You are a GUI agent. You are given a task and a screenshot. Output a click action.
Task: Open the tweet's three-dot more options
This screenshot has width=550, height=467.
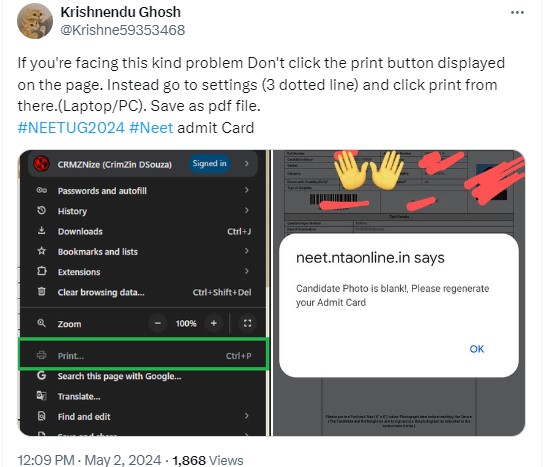tap(517, 13)
